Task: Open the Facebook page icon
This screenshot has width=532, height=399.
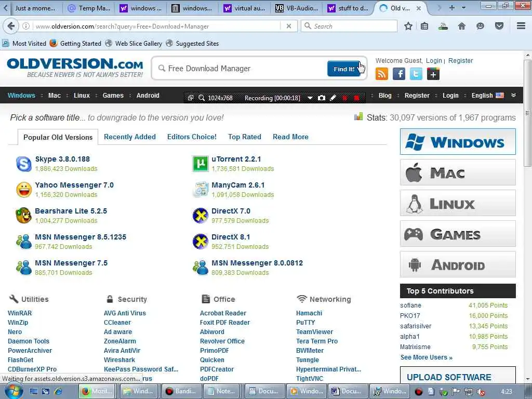Action: 399,74
